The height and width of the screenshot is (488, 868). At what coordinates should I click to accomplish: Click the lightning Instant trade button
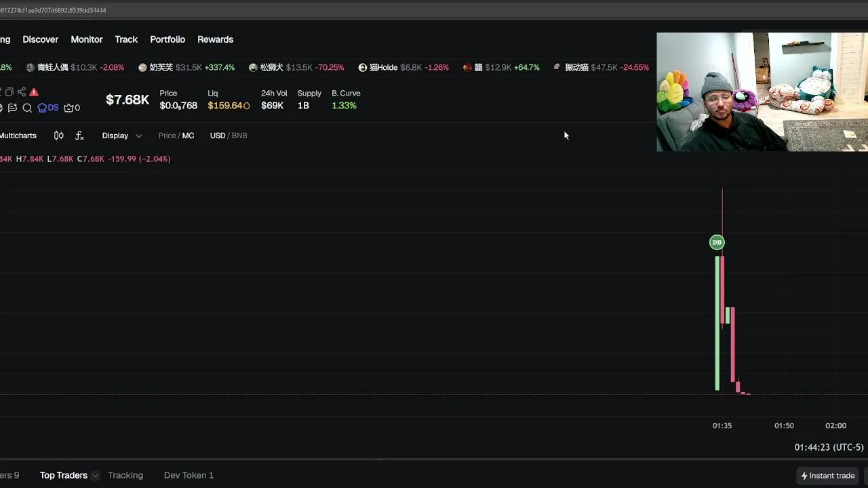[827, 476]
